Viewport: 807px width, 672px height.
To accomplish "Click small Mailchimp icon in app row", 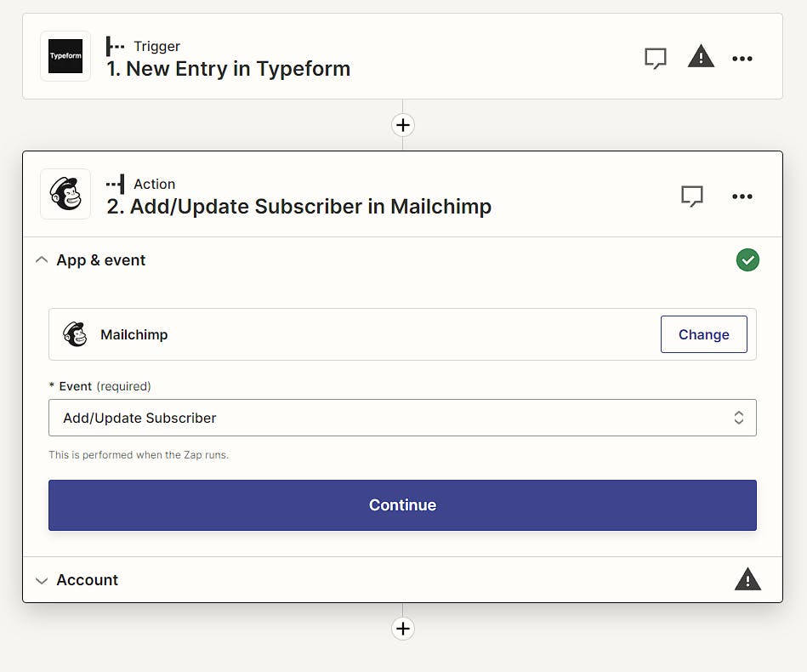I will pyautogui.click(x=75, y=334).
